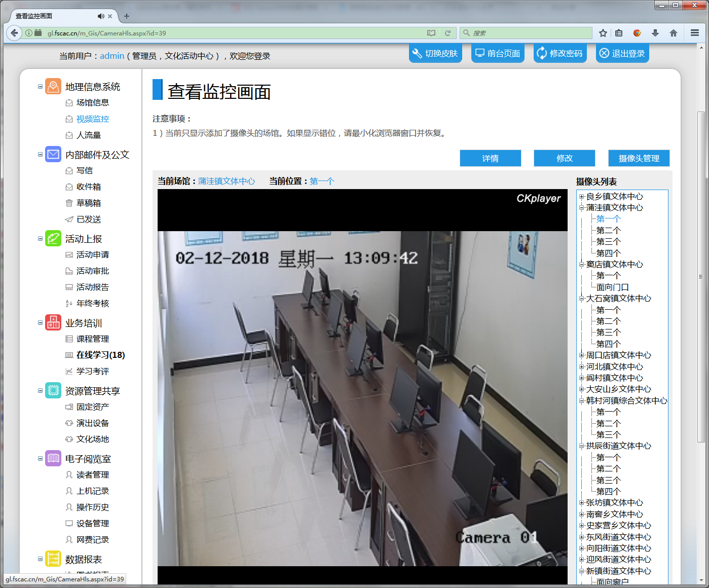
Task: Select camera 第一个 under 韩村河镇综合文体中心
Action: [609, 412]
